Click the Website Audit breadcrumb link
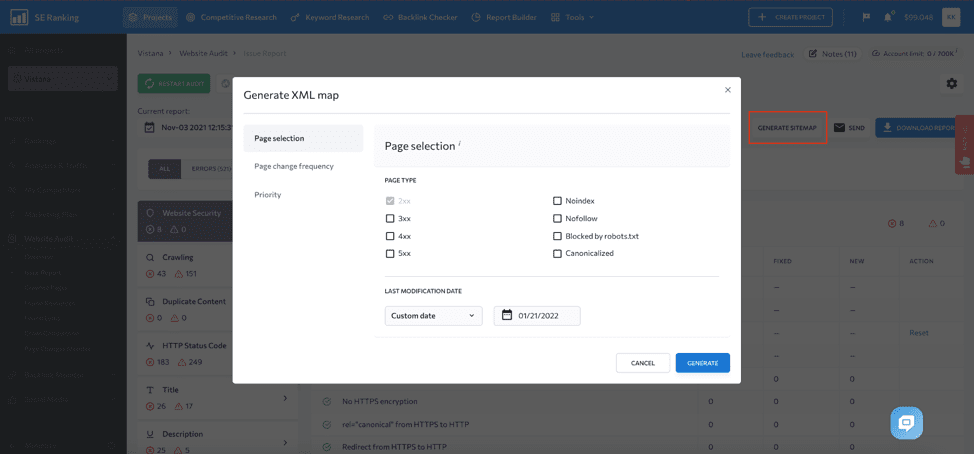 [204, 53]
